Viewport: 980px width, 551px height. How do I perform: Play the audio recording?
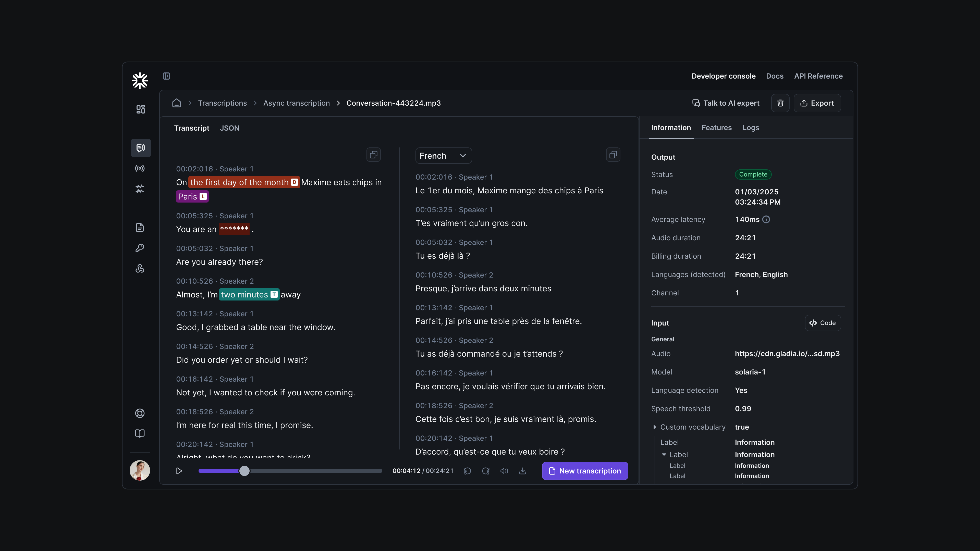tap(179, 471)
